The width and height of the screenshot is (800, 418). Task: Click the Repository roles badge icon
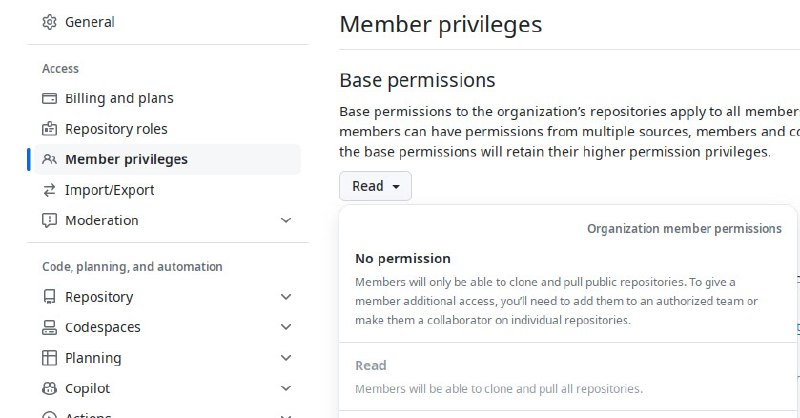tap(49, 129)
